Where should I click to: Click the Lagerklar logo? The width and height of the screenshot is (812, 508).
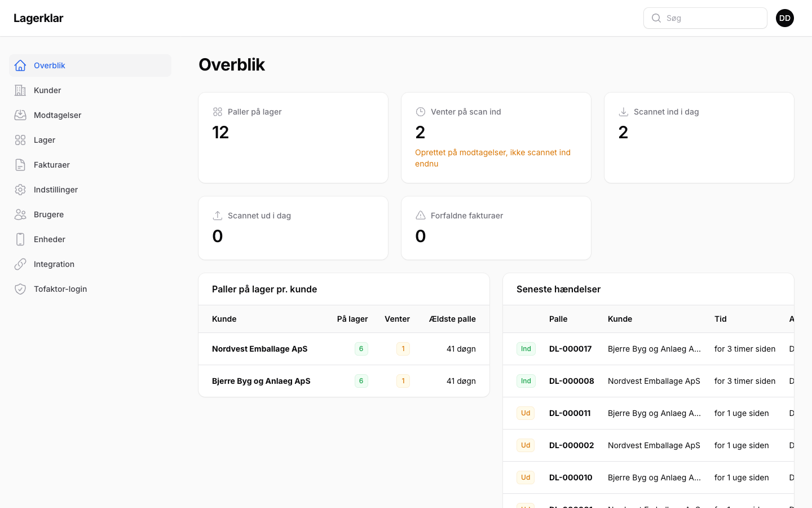click(x=38, y=18)
